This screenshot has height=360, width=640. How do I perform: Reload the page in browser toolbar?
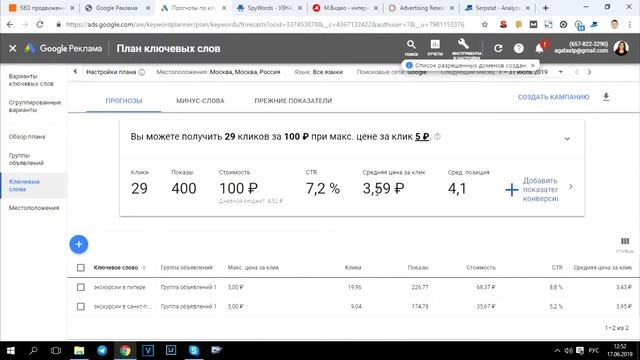(40, 24)
